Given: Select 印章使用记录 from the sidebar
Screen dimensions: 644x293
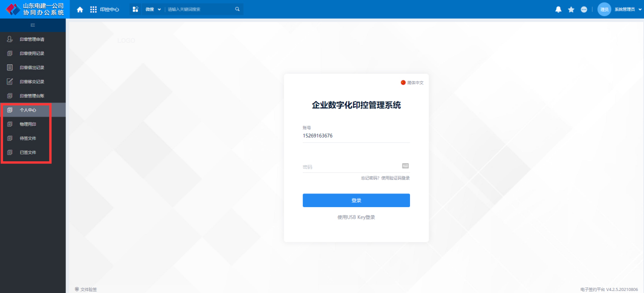Looking at the screenshot, I should click(x=32, y=53).
